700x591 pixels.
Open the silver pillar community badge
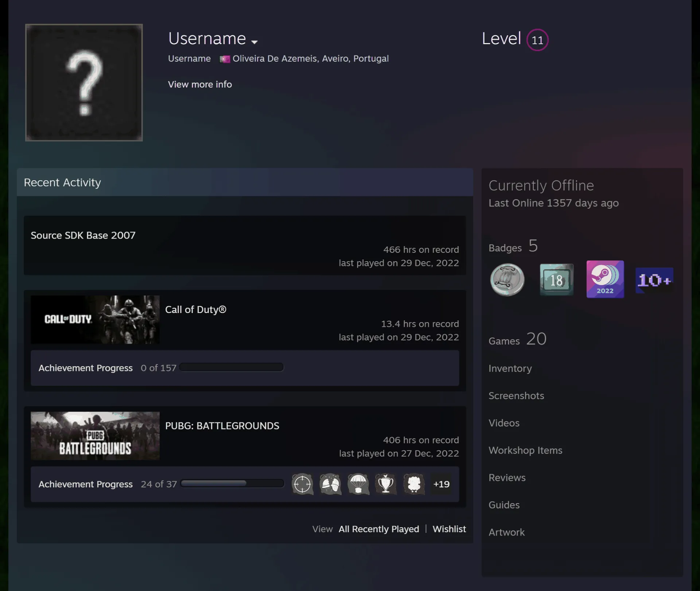(507, 280)
